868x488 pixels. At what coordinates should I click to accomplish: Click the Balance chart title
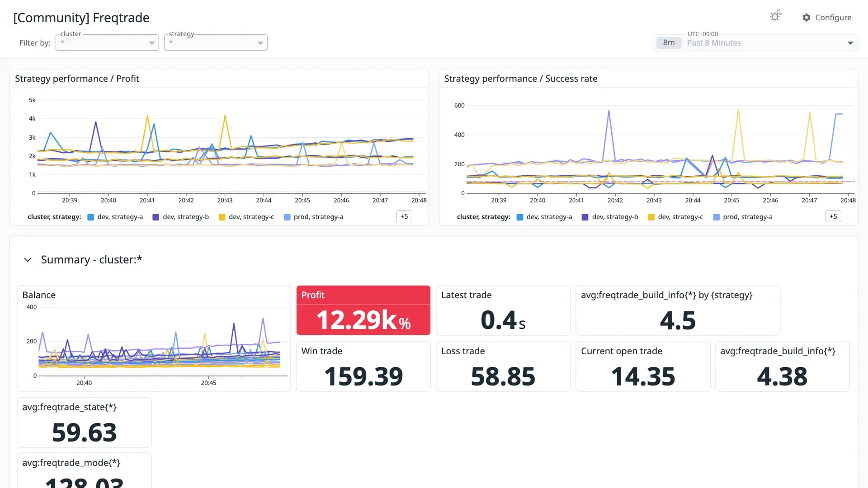pyautogui.click(x=39, y=295)
